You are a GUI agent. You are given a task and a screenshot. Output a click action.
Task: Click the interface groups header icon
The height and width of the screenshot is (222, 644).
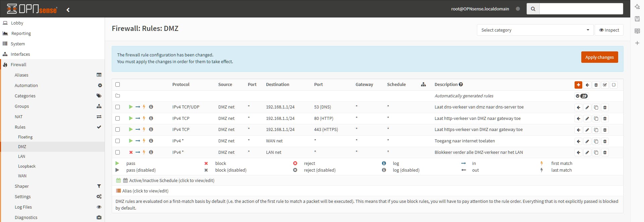pyautogui.click(x=423, y=84)
